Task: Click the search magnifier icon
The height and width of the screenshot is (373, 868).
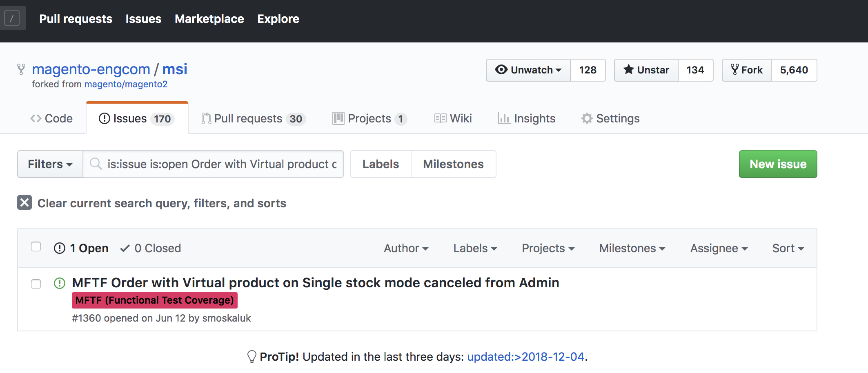Action: (96, 164)
